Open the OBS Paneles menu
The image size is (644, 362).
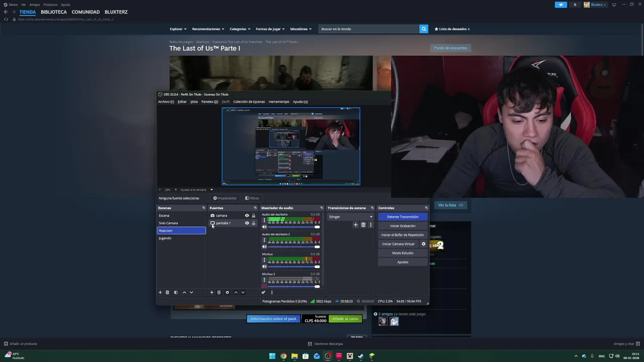(210, 102)
